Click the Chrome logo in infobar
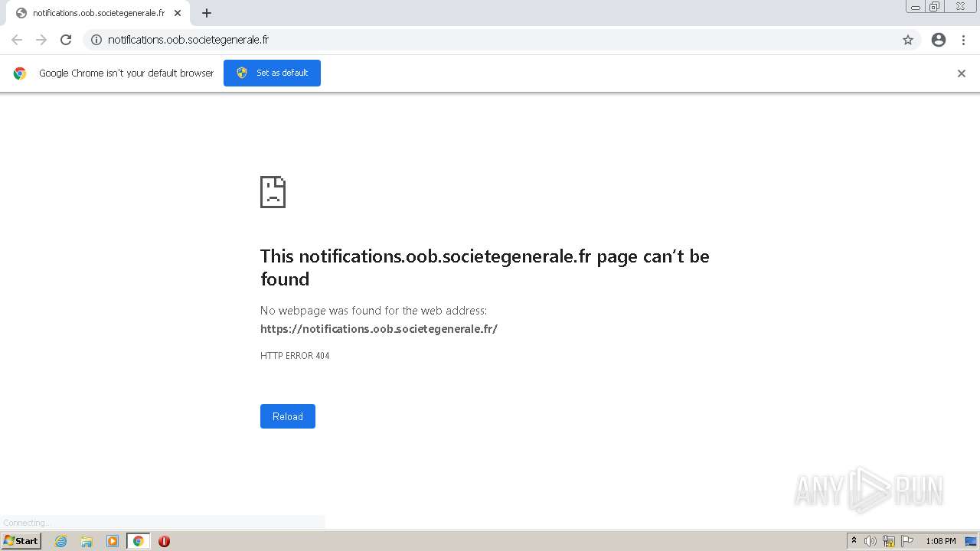Screen dimensions: 980x551 [x=20, y=73]
